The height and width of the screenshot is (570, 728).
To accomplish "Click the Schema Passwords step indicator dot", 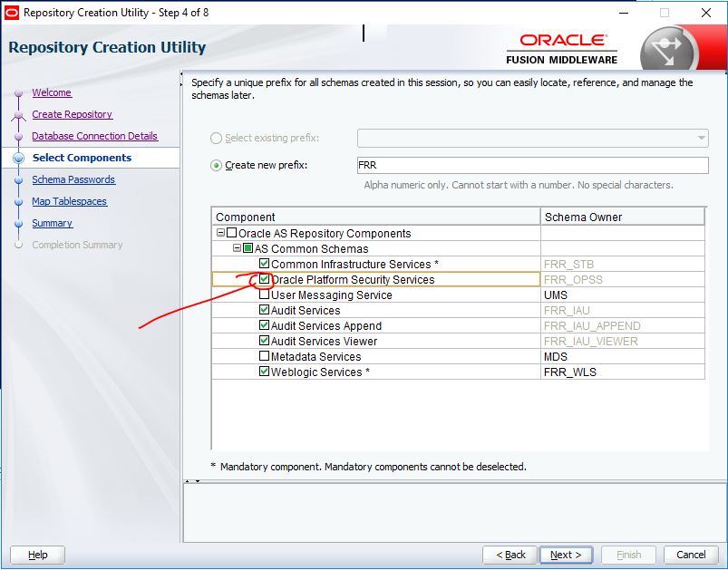I will [x=20, y=179].
